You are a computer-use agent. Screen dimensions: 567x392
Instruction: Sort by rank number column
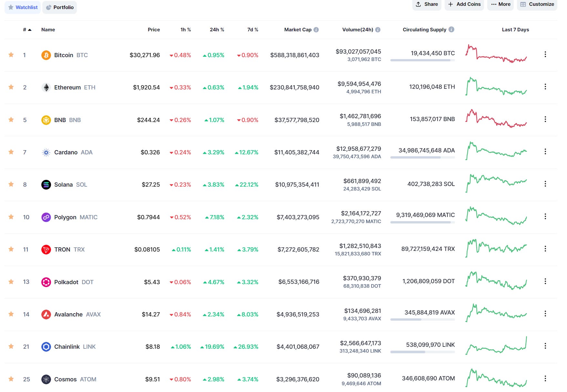tap(27, 30)
